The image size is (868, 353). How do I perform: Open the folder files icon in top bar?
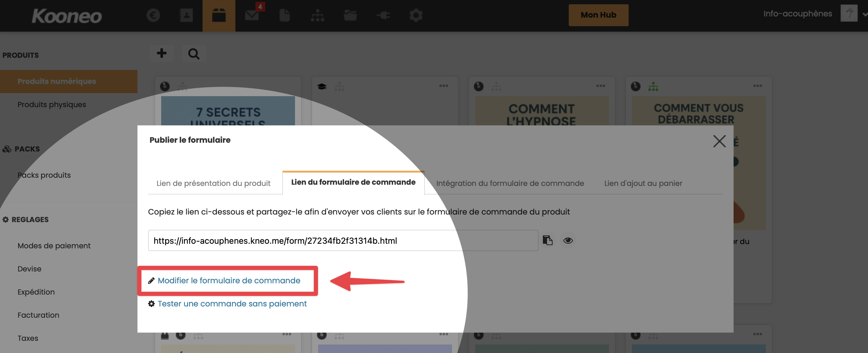click(350, 15)
